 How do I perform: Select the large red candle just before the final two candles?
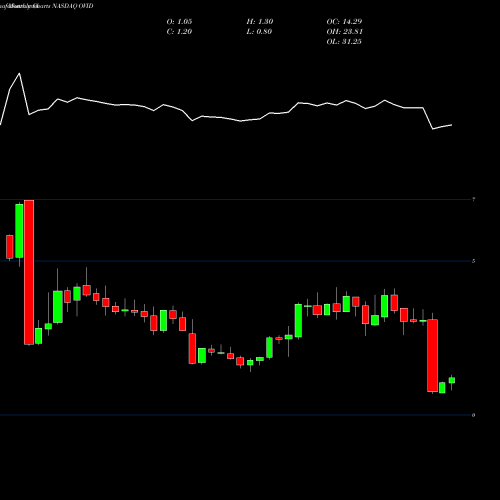click(x=433, y=355)
